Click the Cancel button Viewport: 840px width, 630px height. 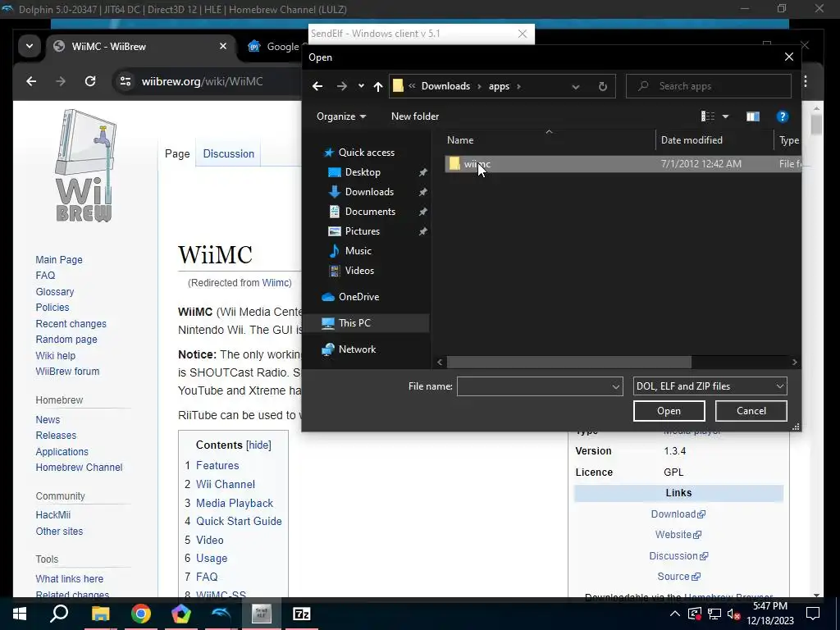(751, 411)
